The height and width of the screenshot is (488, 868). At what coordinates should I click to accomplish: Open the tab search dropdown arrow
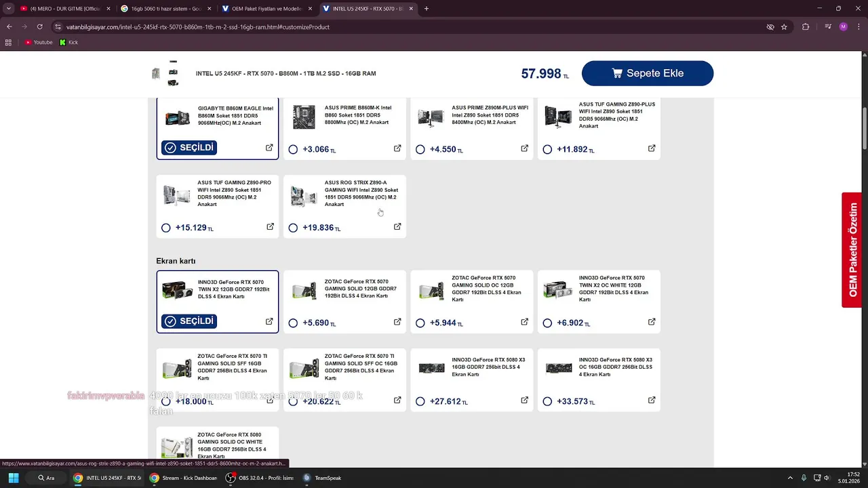point(8,8)
